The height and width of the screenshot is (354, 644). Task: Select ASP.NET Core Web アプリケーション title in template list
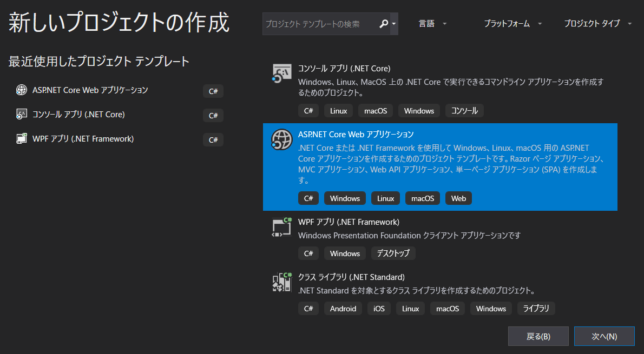pyautogui.click(x=356, y=134)
